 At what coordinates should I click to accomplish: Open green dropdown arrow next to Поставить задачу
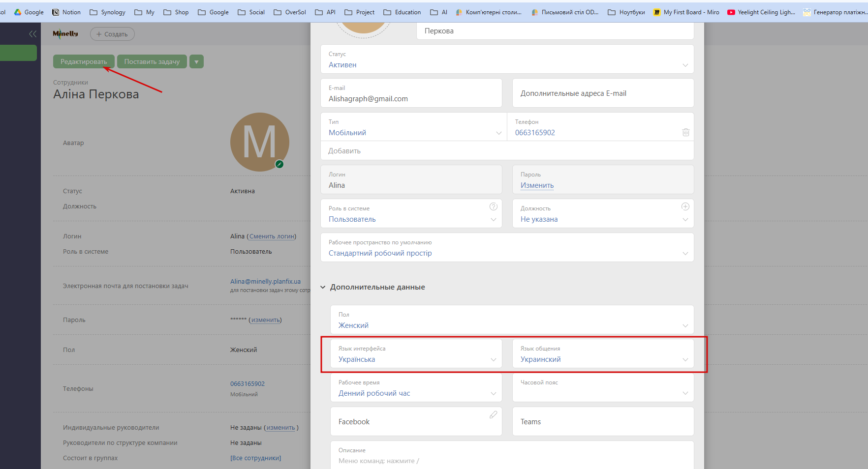coord(196,61)
